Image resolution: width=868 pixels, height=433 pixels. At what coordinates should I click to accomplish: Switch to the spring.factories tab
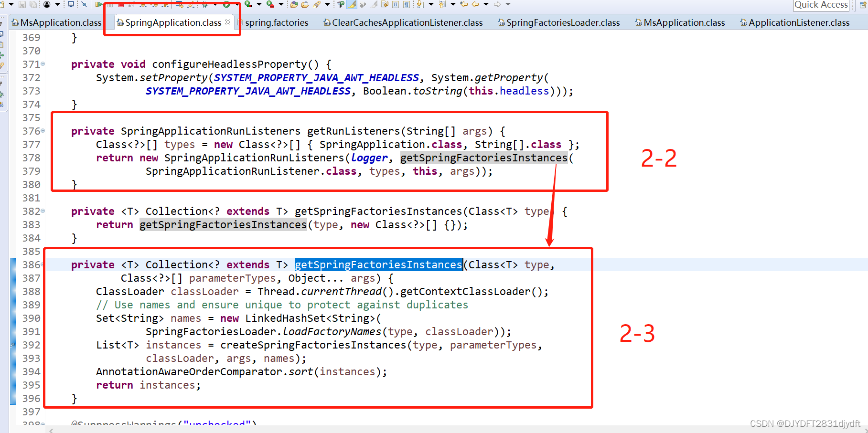(277, 22)
